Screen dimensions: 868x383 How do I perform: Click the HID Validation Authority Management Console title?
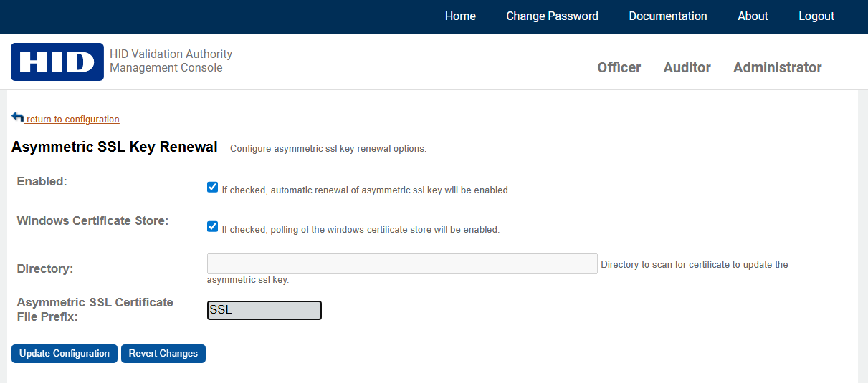pyautogui.click(x=171, y=61)
